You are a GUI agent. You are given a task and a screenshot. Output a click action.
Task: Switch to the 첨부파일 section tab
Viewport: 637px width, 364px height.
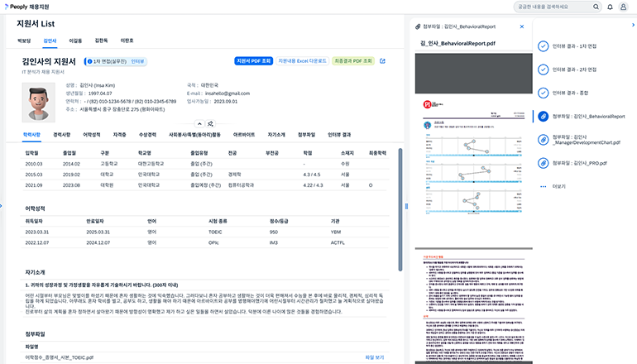pos(306,135)
